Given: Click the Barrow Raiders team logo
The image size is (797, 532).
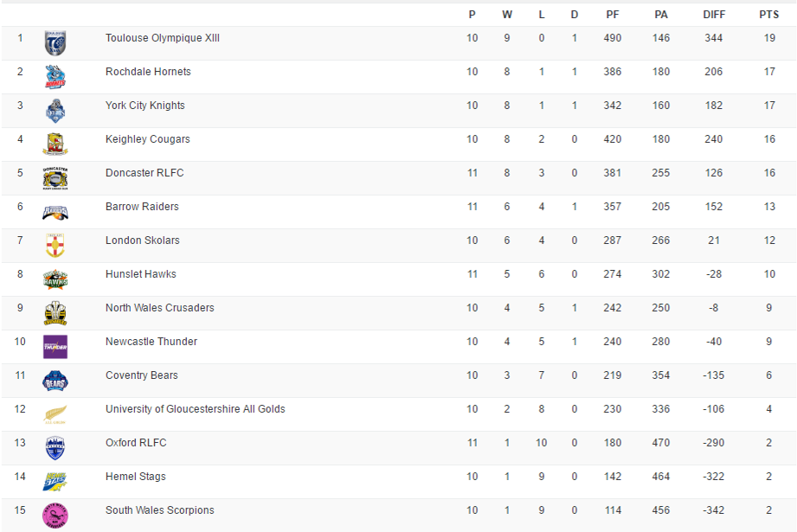Looking at the screenshot, I should coord(55,212).
